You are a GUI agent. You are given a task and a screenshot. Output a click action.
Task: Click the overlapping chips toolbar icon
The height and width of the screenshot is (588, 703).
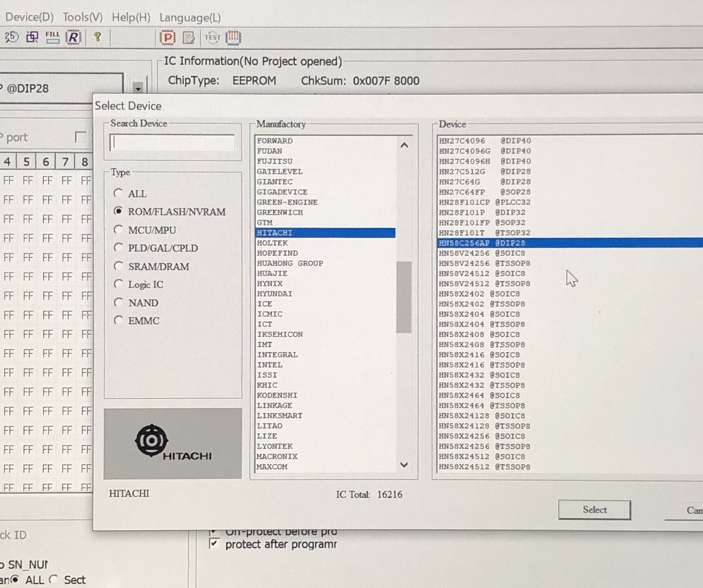click(32, 37)
